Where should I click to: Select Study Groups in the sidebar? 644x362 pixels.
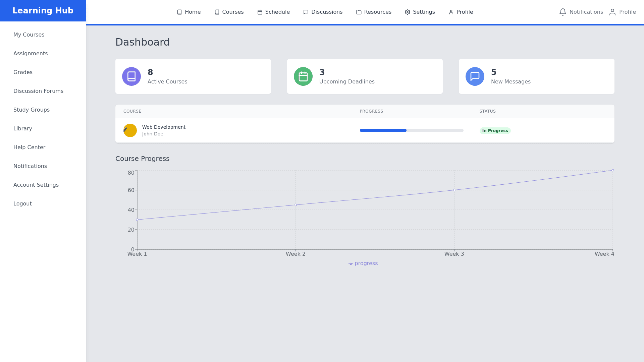click(32, 110)
